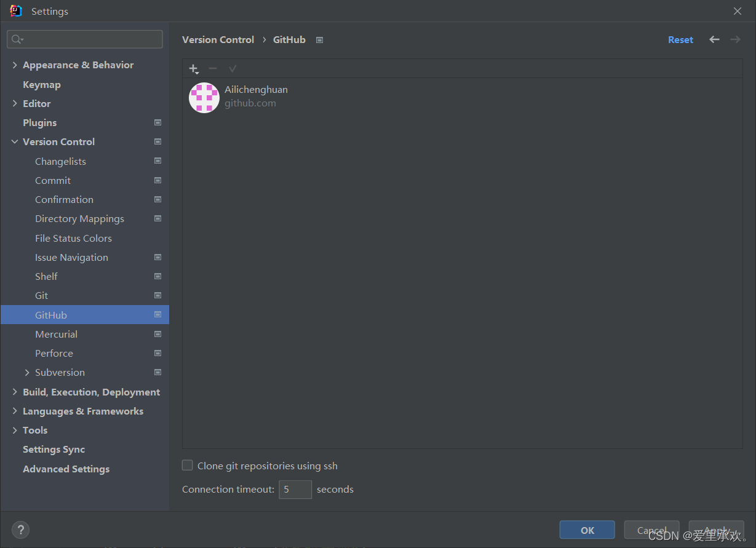The width and height of the screenshot is (756, 548).
Task: Click project icon next to Git
Action: pos(157,295)
